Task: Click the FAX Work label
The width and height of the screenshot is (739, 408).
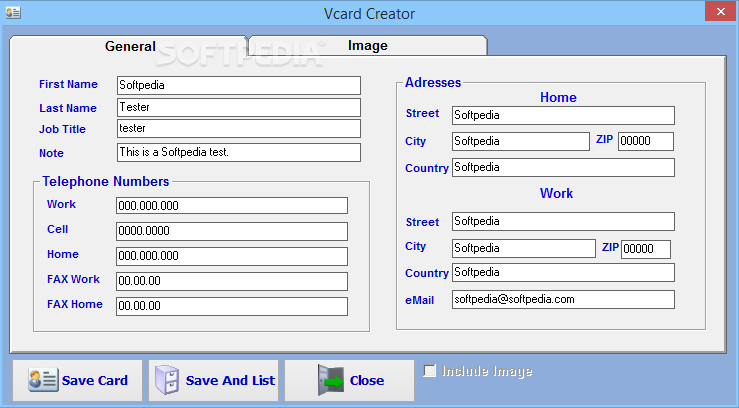Action: 74,279
